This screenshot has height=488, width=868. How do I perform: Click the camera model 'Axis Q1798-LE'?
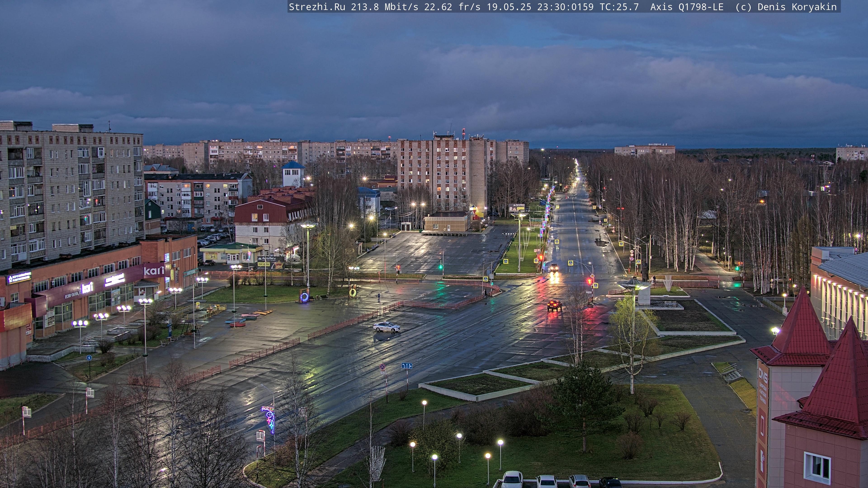point(687,7)
